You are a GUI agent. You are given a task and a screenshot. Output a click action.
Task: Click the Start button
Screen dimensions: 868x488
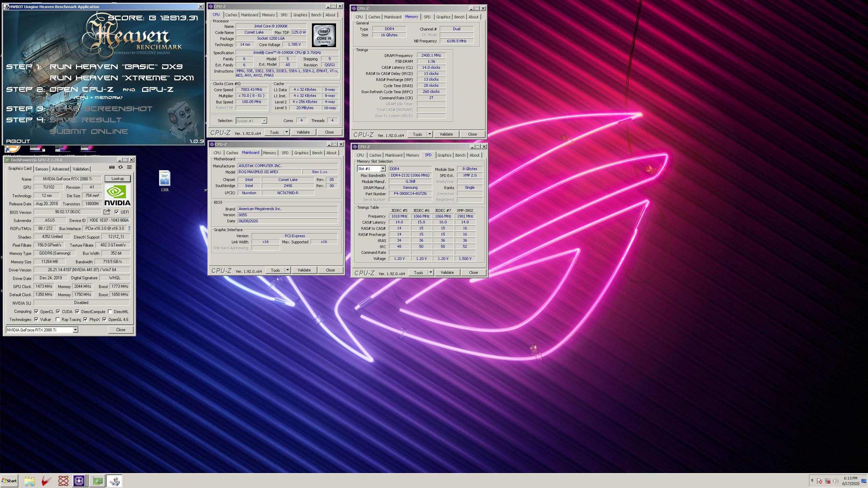(9, 481)
